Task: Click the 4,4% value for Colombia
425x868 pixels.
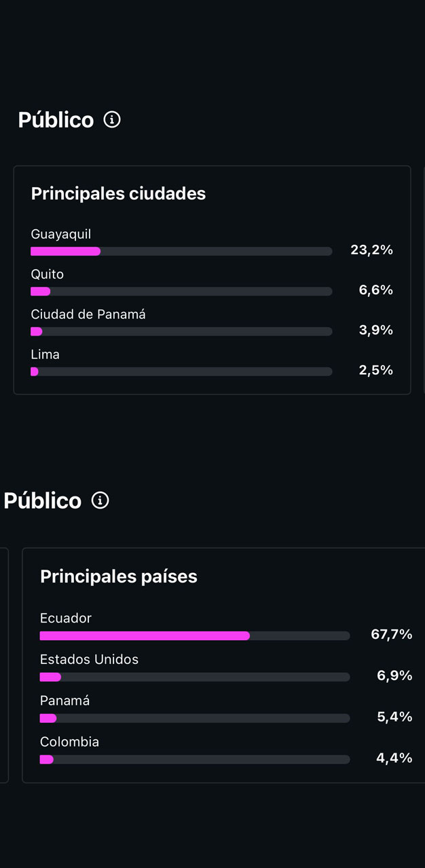Action: coord(394,758)
